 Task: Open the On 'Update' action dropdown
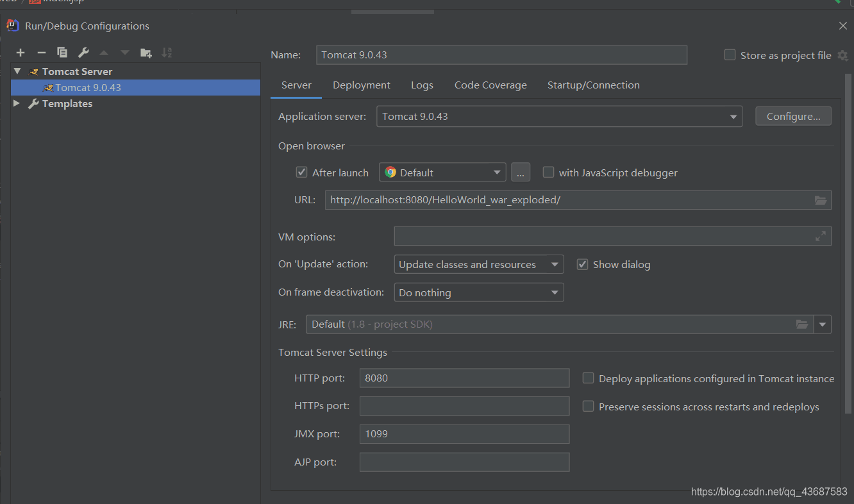click(478, 264)
